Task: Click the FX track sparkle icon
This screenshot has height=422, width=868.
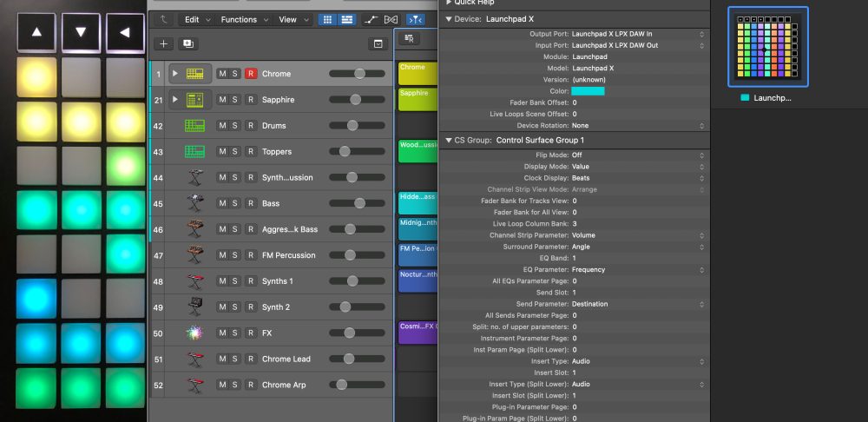Action: coord(194,333)
